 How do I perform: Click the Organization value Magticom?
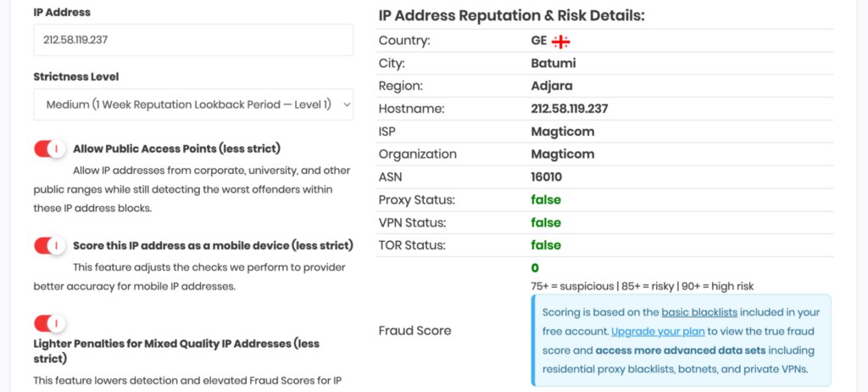[x=563, y=154]
